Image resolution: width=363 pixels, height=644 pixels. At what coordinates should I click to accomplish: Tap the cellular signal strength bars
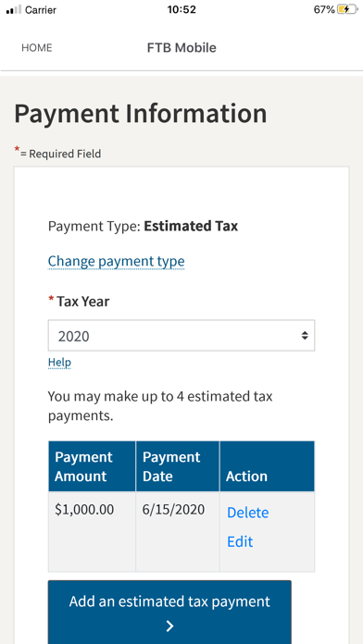14,10
